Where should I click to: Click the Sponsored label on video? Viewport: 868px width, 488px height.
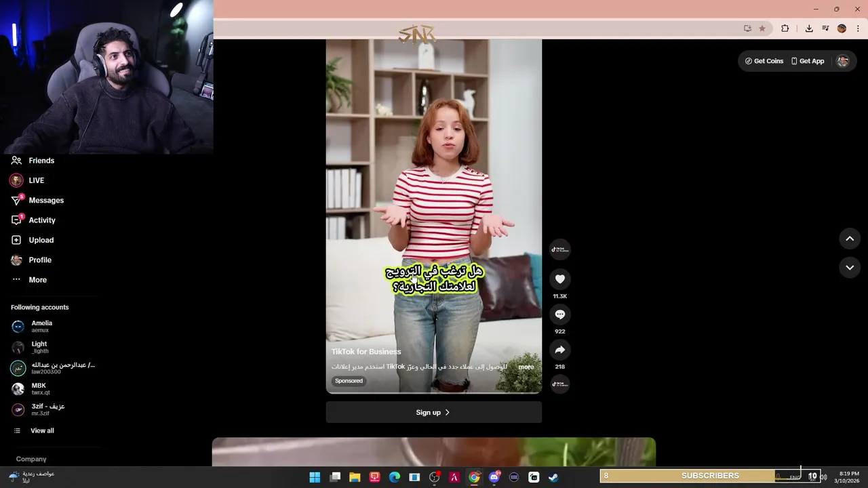point(349,381)
